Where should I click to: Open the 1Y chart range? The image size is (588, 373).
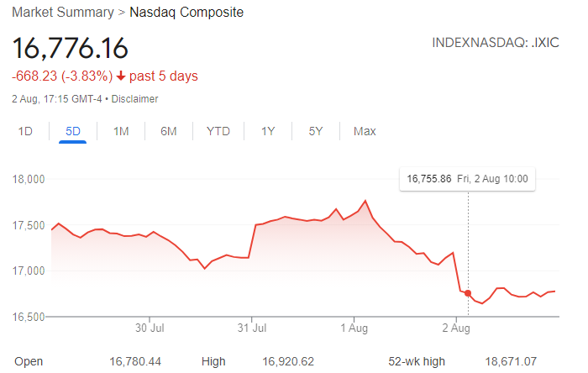[268, 131]
